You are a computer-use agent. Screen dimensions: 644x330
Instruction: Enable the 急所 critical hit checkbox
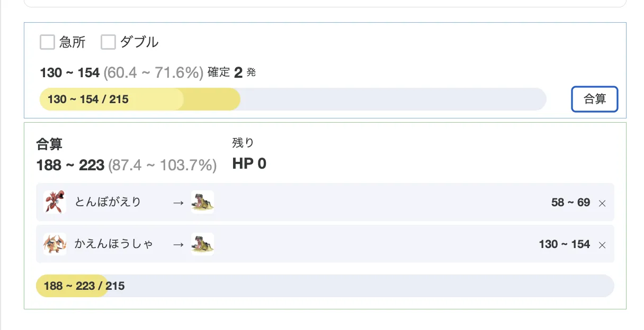pyautogui.click(x=47, y=42)
